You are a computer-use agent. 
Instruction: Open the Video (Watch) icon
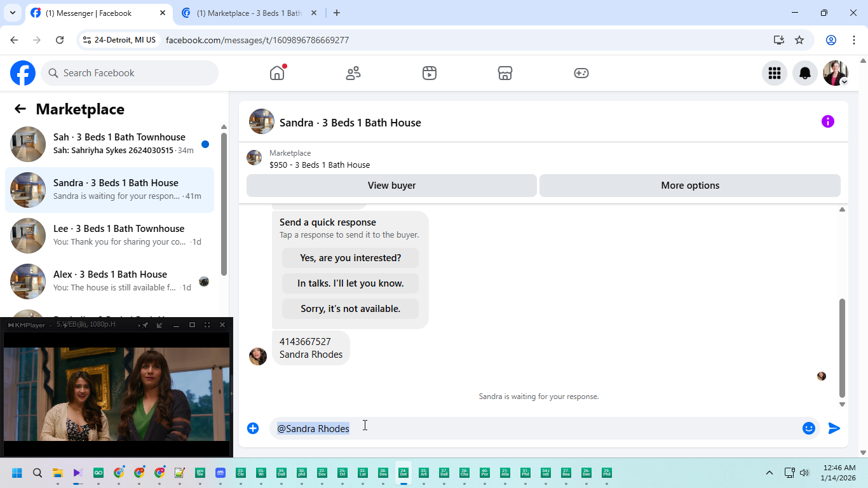pos(430,73)
